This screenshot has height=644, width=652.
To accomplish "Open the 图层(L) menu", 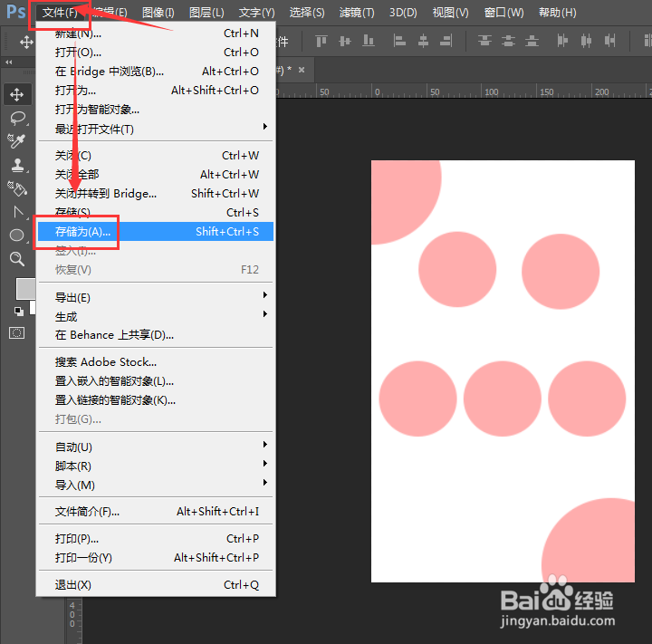I will [x=206, y=13].
